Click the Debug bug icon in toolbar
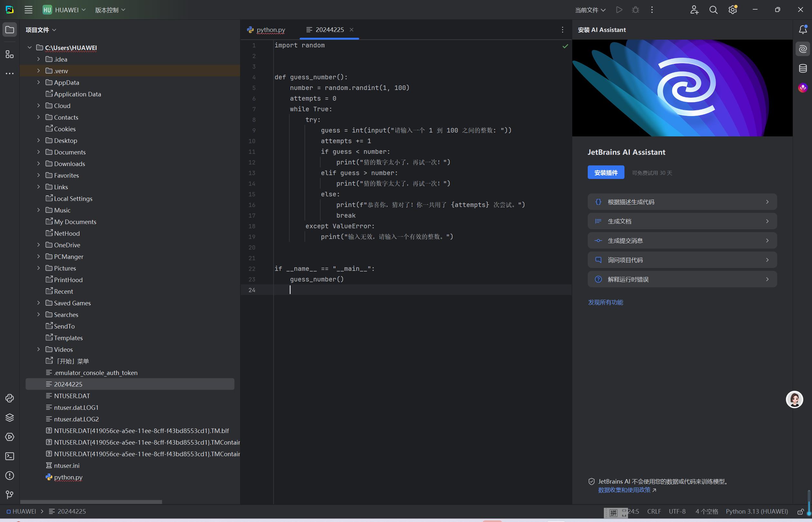Screen dimensions: 812x522 [x=635, y=10]
